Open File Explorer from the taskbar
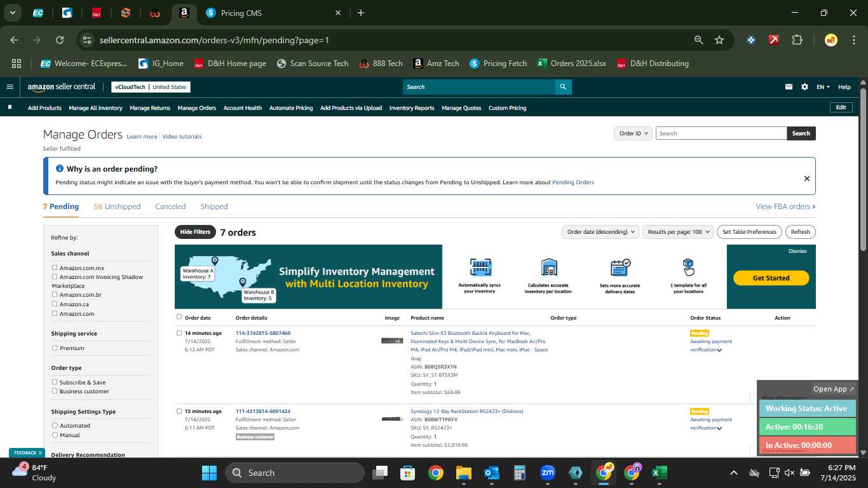The width and height of the screenshot is (868, 488). click(x=463, y=473)
